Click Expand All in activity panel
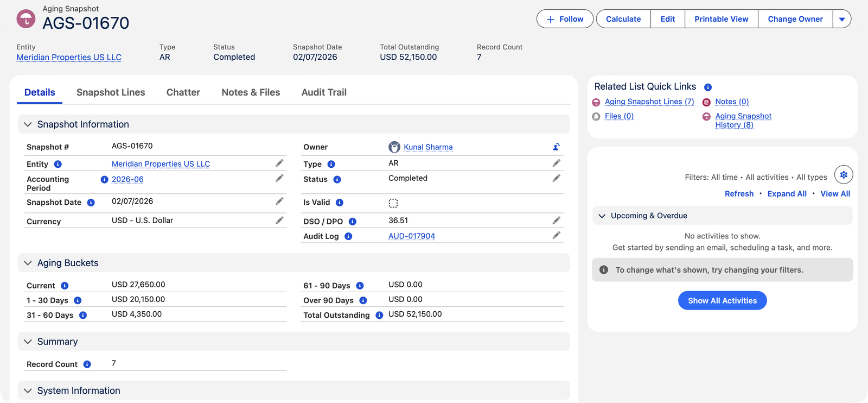The height and width of the screenshot is (403, 868). coord(787,194)
